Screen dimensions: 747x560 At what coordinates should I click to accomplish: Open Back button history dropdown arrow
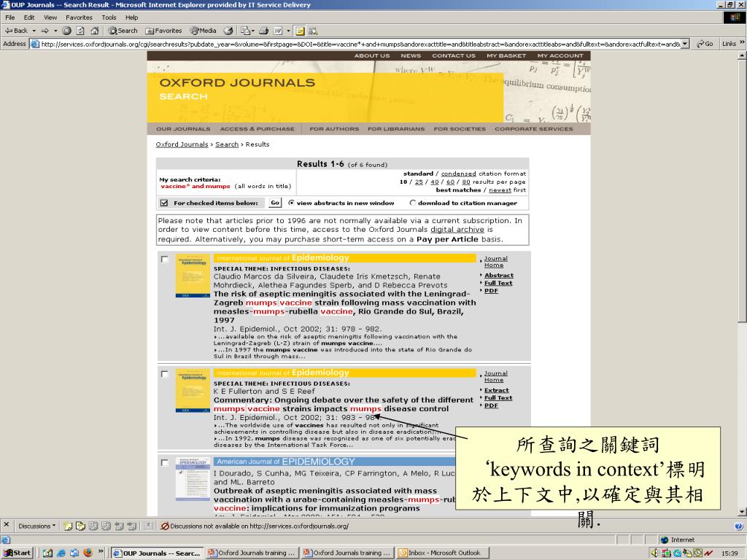[x=34, y=31]
